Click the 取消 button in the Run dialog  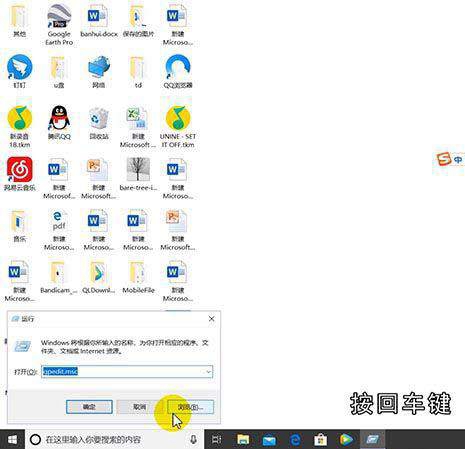(140, 407)
